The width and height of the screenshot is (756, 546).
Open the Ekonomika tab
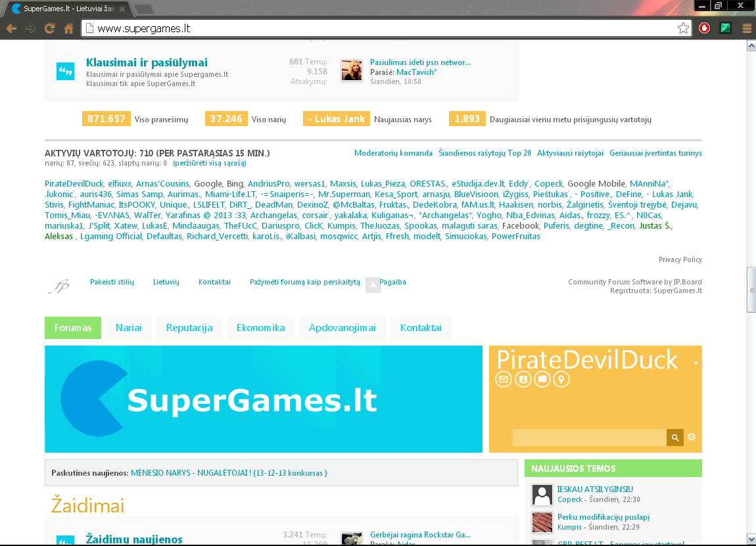click(x=260, y=328)
